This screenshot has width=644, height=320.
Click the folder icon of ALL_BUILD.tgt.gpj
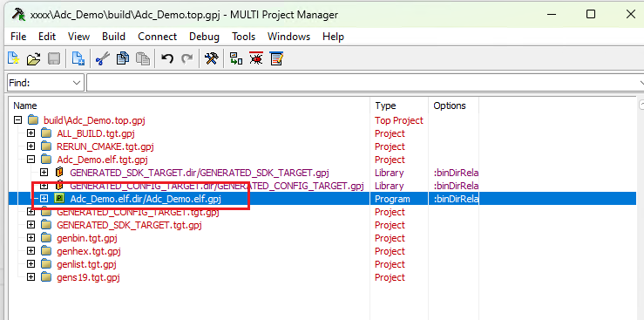tap(46, 133)
